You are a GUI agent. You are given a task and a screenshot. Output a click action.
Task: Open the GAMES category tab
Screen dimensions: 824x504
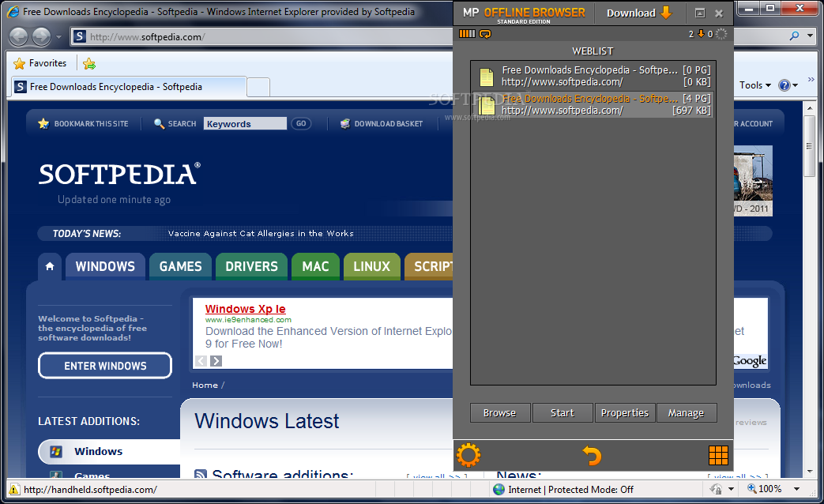click(180, 266)
